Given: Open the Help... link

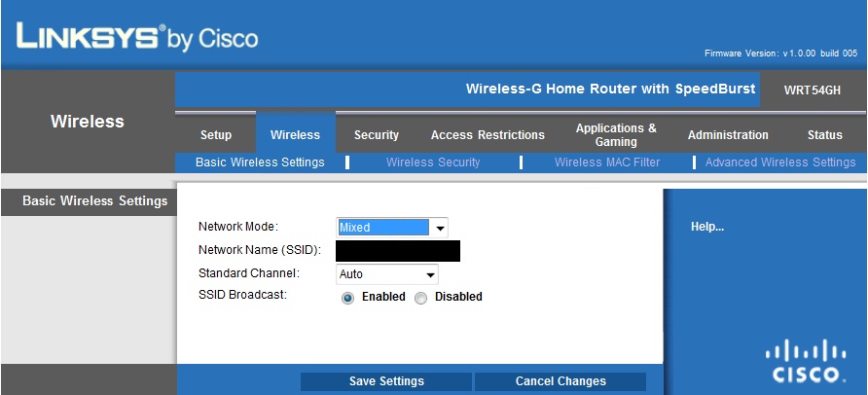Looking at the screenshot, I should (x=707, y=227).
